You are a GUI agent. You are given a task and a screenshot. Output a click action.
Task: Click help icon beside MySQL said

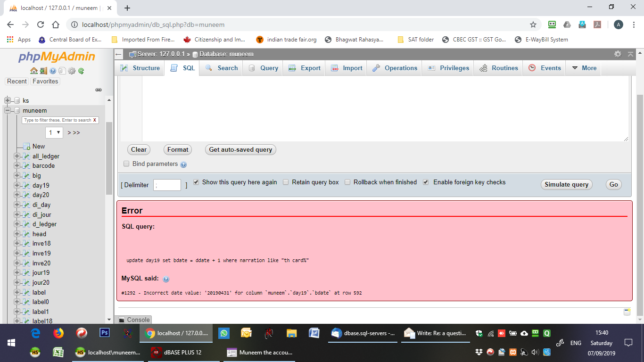[166, 279]
